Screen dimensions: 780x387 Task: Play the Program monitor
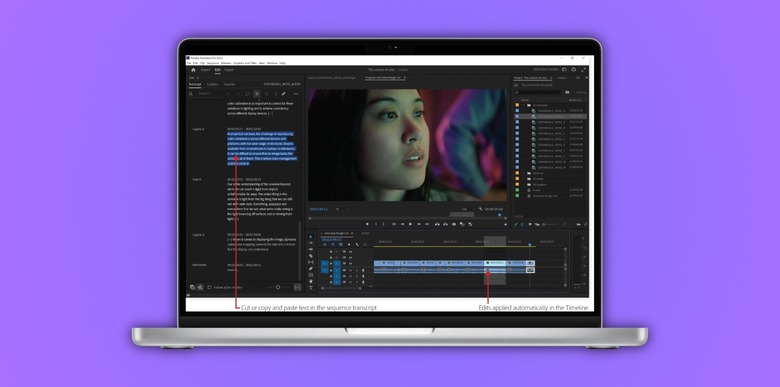coord(410,224)
